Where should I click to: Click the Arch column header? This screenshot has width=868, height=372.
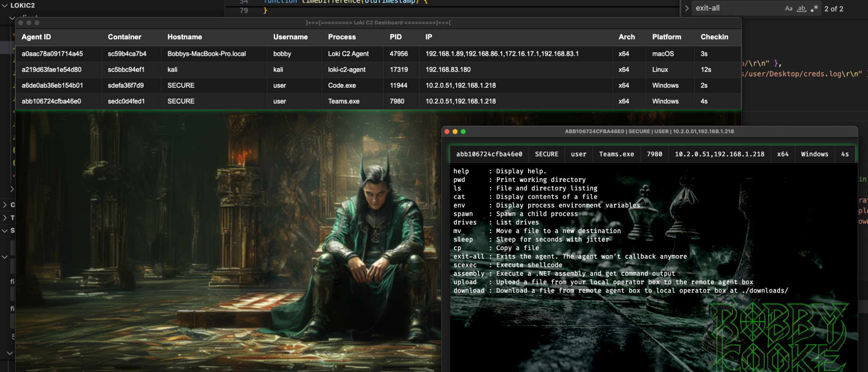pyautogui.click(x=626, y=37)
